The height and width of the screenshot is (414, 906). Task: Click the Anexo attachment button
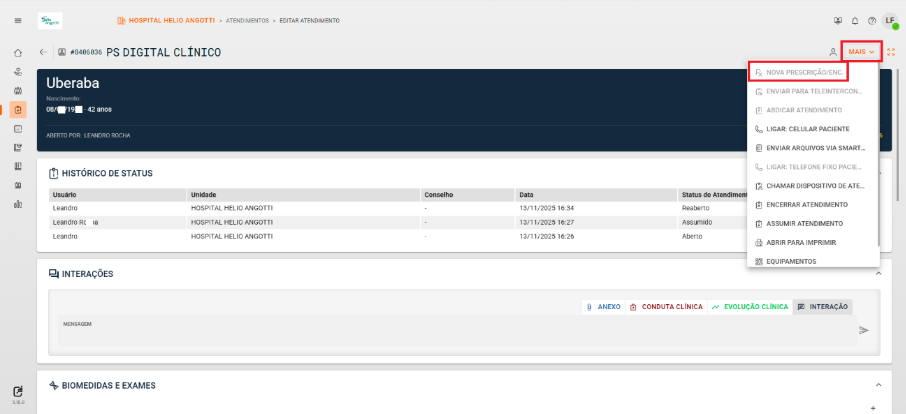[x=603, y=307]
